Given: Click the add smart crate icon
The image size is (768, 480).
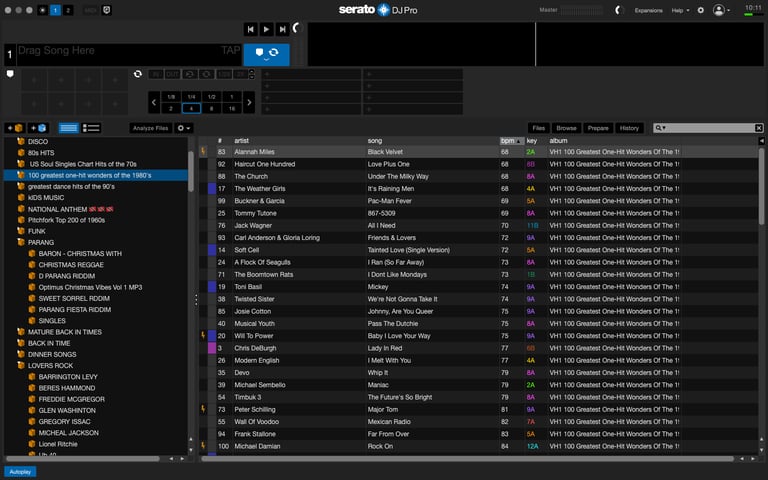Looking at the screenshot, I should (38, 128).
